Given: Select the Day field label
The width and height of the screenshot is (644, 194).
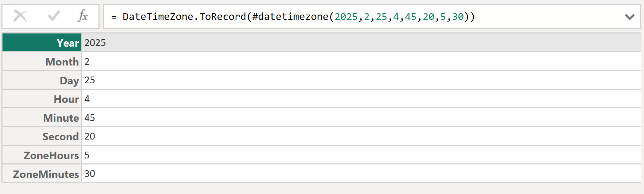Looking at the screenshot, I should coord(69,81).
